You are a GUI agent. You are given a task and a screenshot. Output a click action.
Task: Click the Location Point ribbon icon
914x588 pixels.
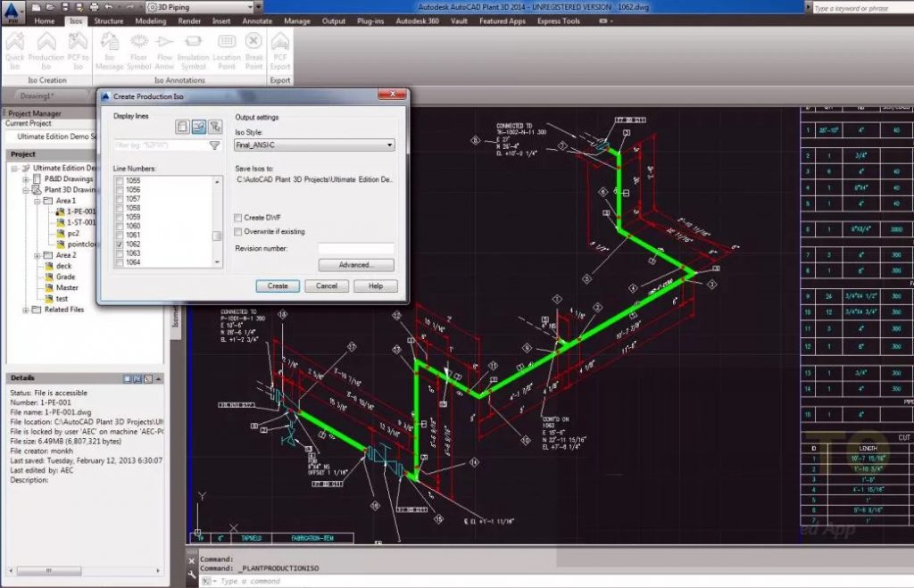pos(227,51)
